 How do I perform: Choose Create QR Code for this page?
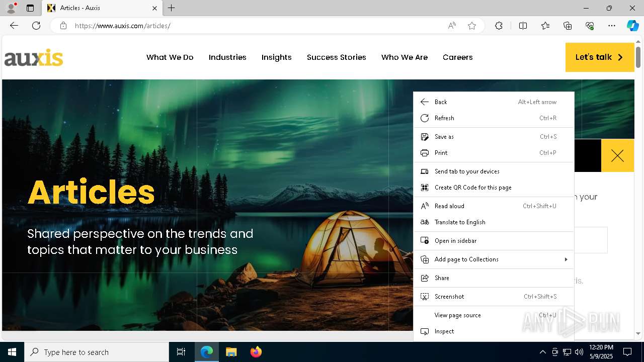point(494,188)
